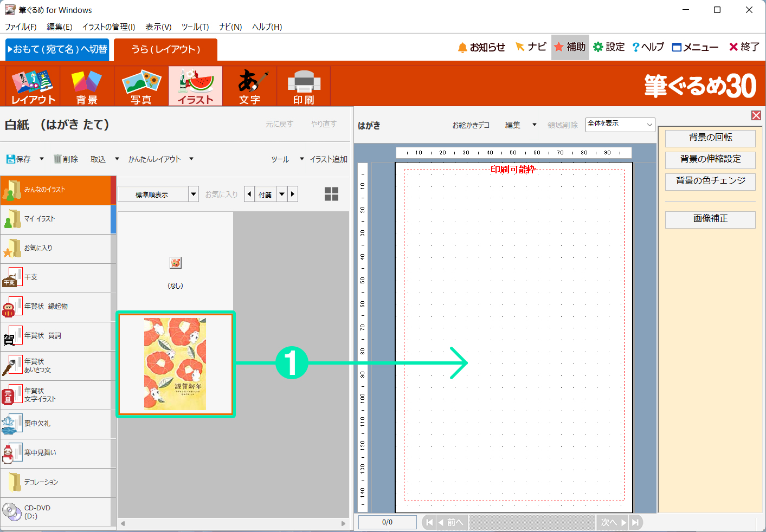Screen dimensions: 766x532
Task: Open the 干支 zodiac illustration category
Action: pyautogui.click(x=57, y=277)
